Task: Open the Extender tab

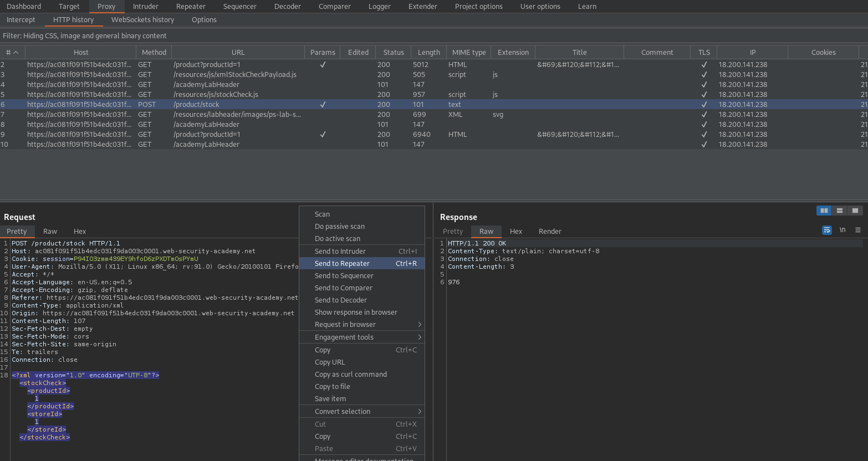Action: (x=423, y=7)
